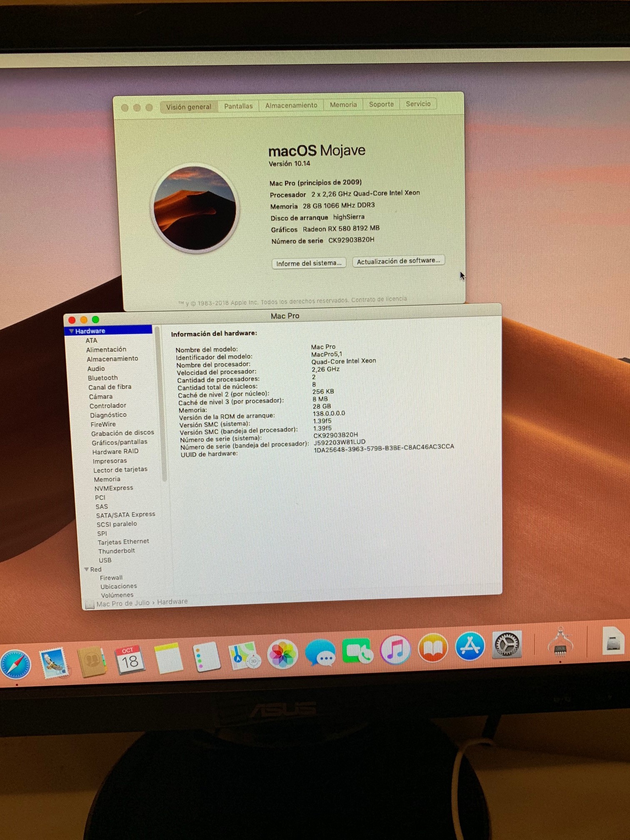
Task: Select Hardware RAID entry
Action: [x=115, y=452]
